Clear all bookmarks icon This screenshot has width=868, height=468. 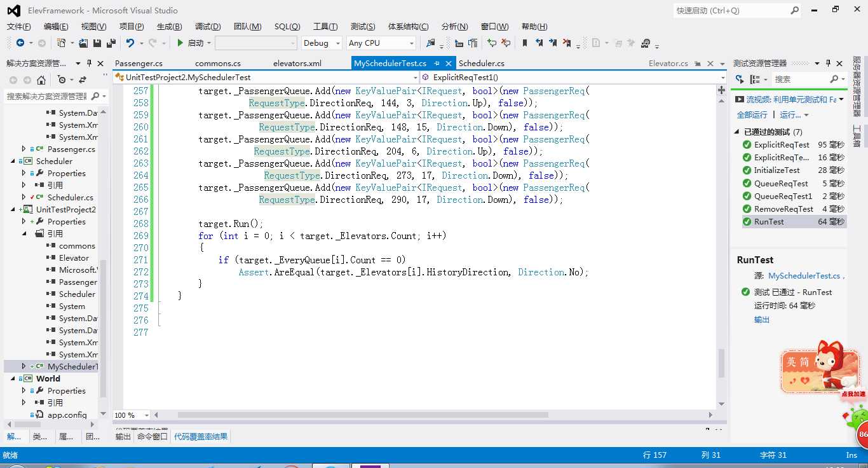[x=567, y=43]
